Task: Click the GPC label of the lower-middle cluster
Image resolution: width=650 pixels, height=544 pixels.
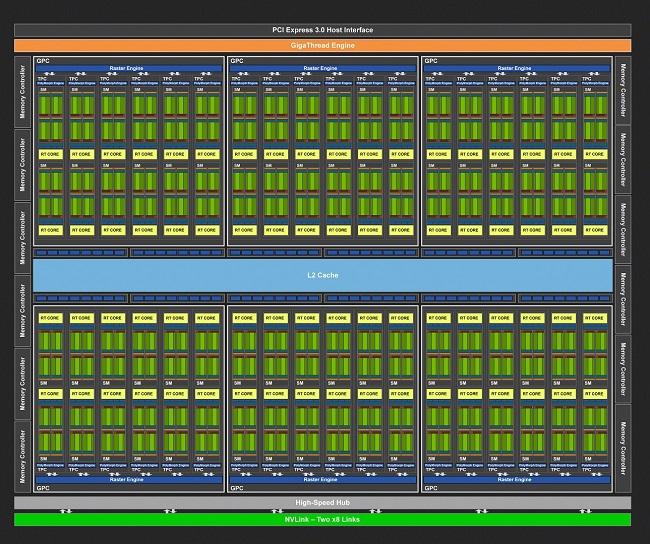Action: click(237, 488)
